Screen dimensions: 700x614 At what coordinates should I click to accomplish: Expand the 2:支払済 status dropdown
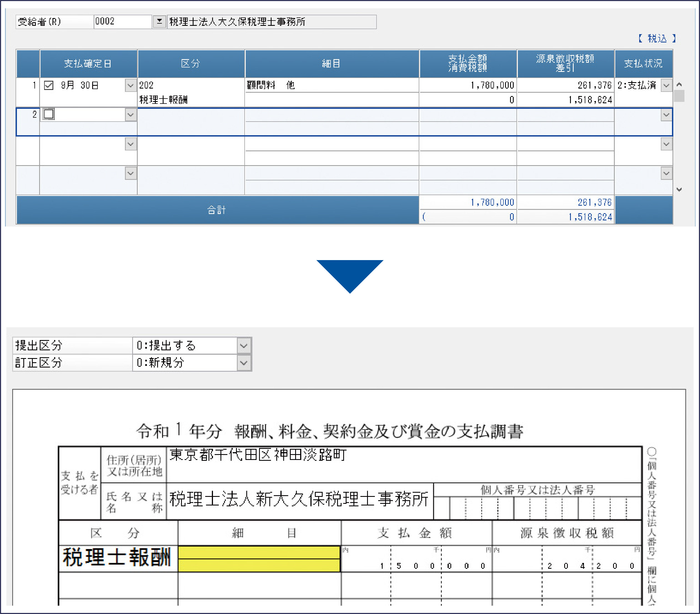(666, 85)
